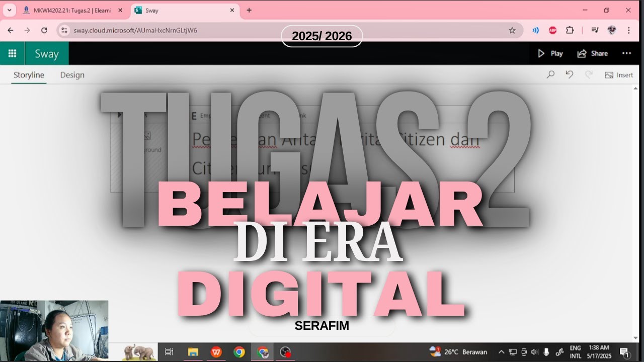644x362 pixels.
Task: Close the MKWI4202.21 Tugas.2 tab
Action: [120, 10]
